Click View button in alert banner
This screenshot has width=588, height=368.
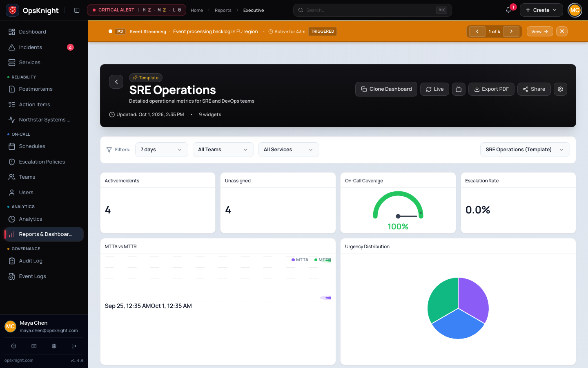(x=540, y=31)
